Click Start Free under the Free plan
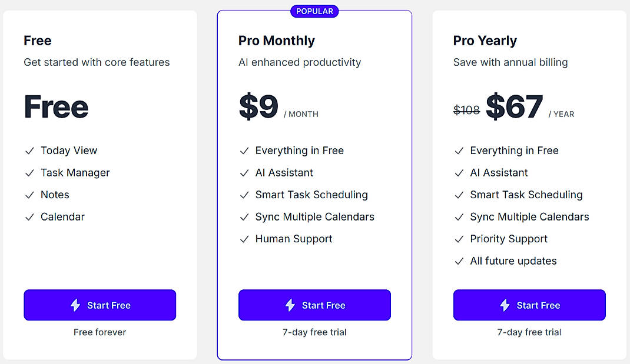The image size is (630, 364). 100,305
